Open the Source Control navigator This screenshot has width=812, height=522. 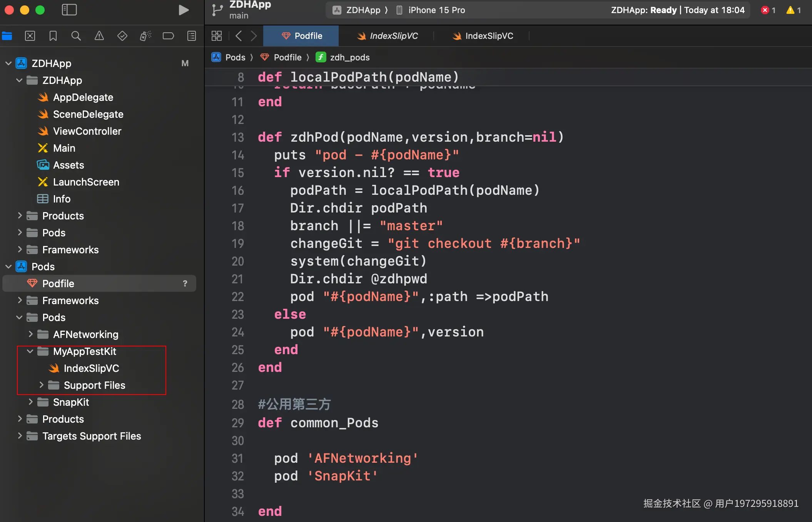pos(30,36)
